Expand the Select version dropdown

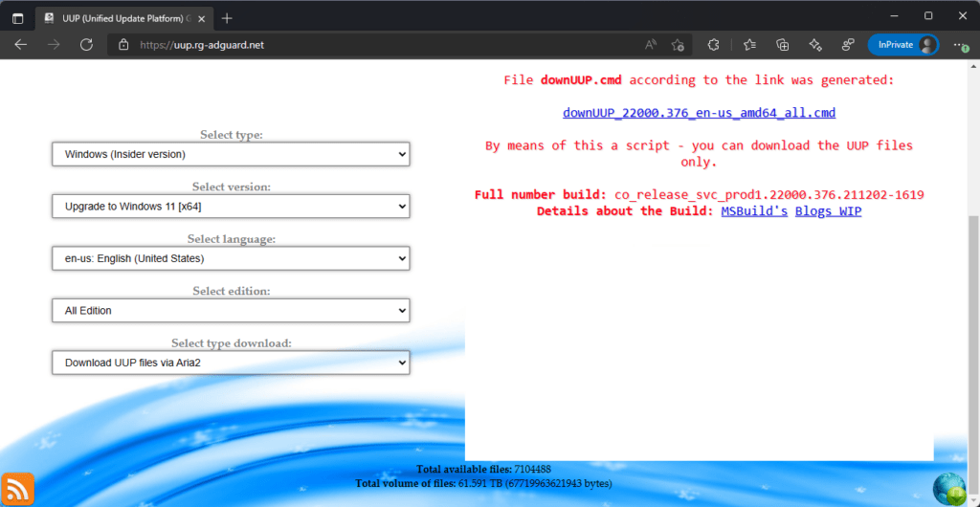click(x=231, y=206)
